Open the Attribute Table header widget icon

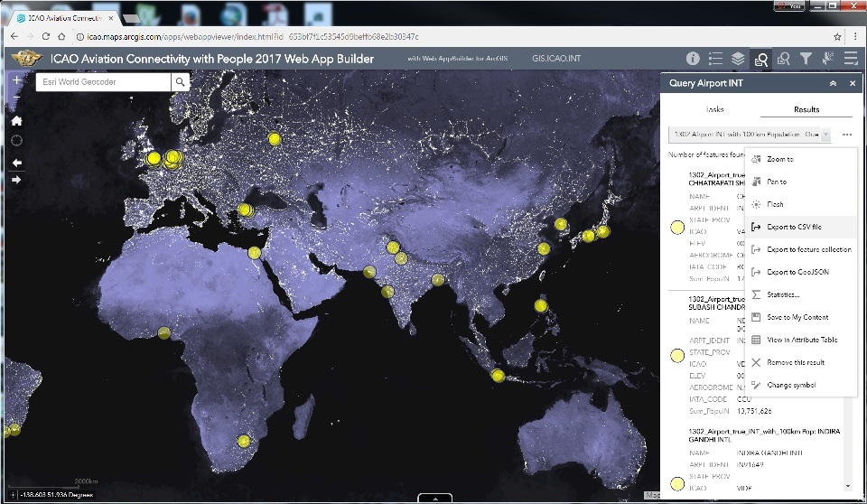point(851,59)
